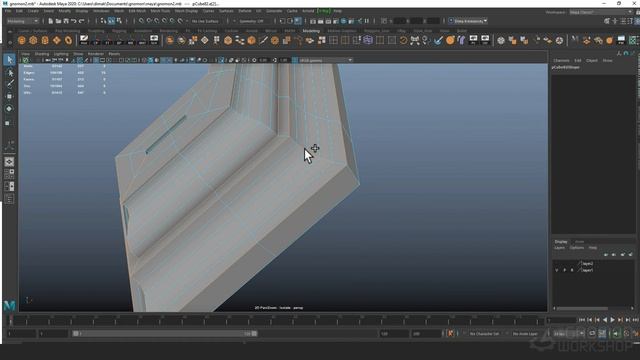Viewport: 640px width, 360px height.
Task: Open Object menu in Channel Box
Action: click(592, 60)
